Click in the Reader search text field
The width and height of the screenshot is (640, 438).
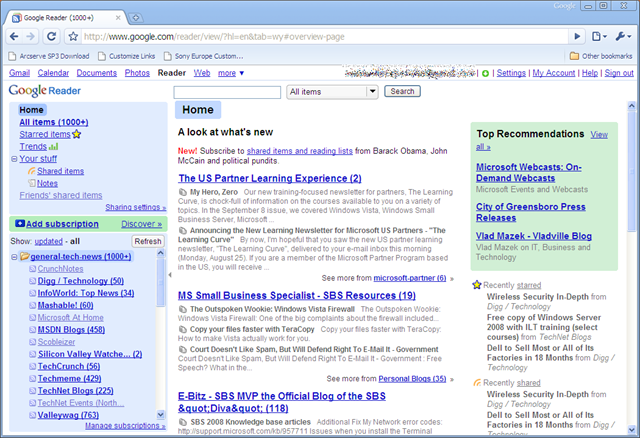[x=227, y=92]
